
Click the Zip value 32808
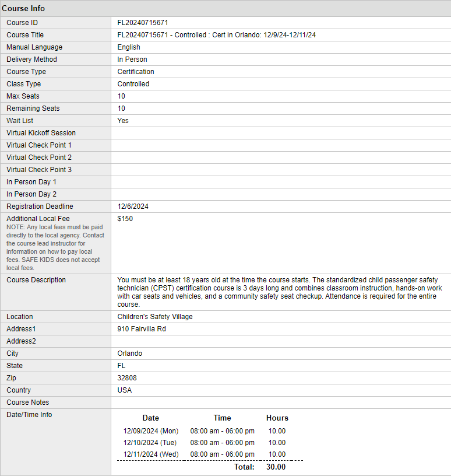pyautogui.click(x=127, y=378)
